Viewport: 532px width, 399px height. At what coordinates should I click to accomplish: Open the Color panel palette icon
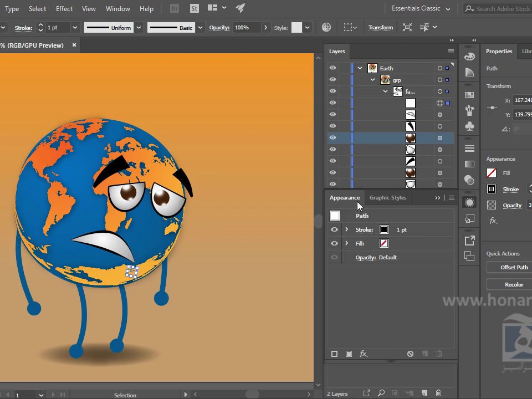tap(469, 57)
